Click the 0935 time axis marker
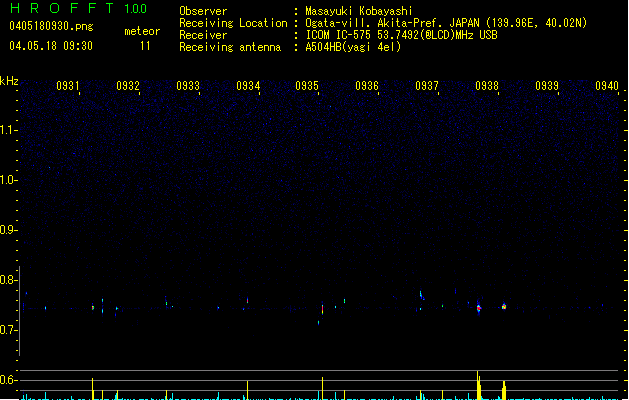The height and width of the screenshot is (400, 629). [307, 85]
